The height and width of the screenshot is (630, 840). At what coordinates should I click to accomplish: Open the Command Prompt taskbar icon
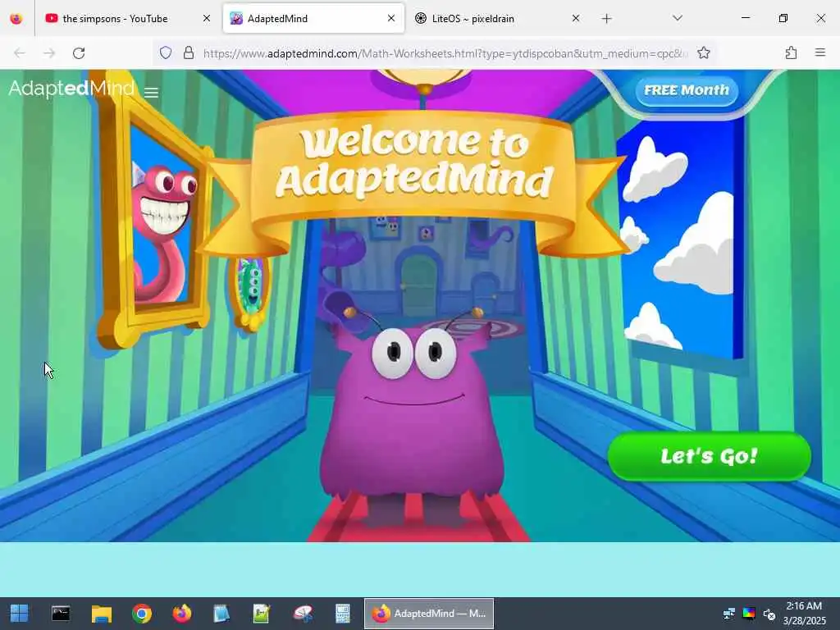61,614
